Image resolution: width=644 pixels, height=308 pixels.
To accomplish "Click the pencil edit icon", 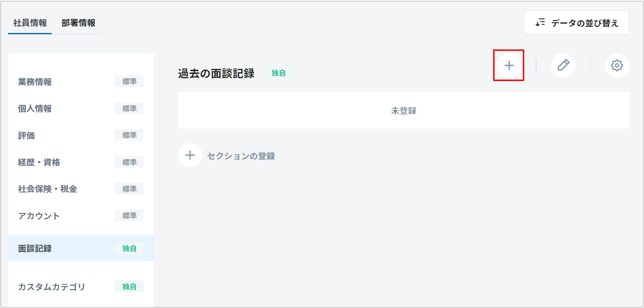I will coord(563,65).
